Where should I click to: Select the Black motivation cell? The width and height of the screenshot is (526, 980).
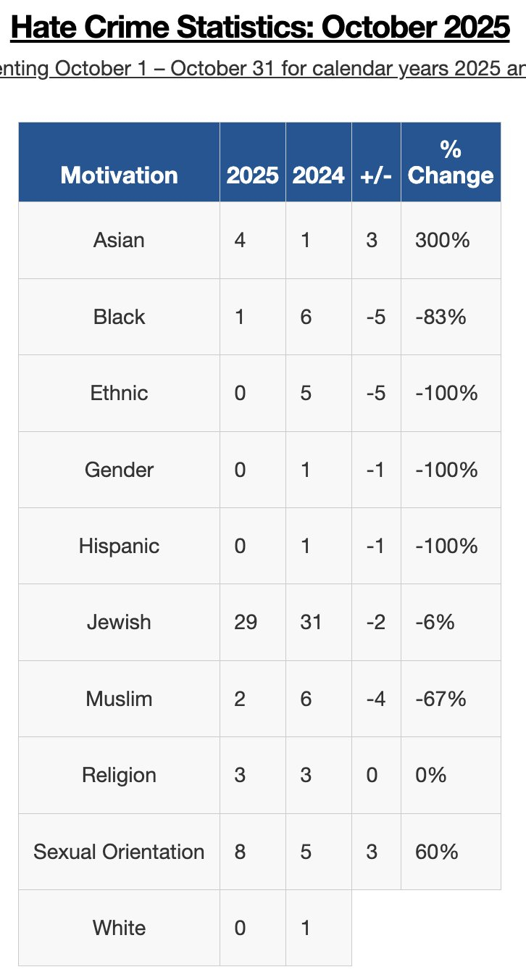[x=119, y=317]
